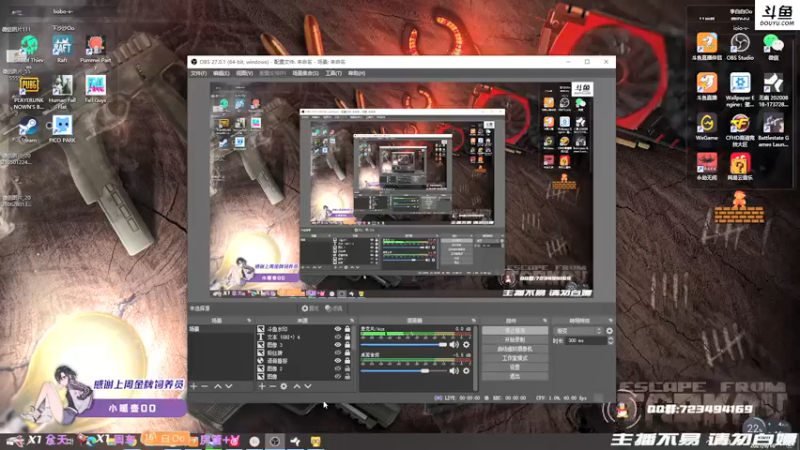The image size is (800, 450).
Task: Open 桌面音频 audio settings gear
Action: click(x=466, y=371)
